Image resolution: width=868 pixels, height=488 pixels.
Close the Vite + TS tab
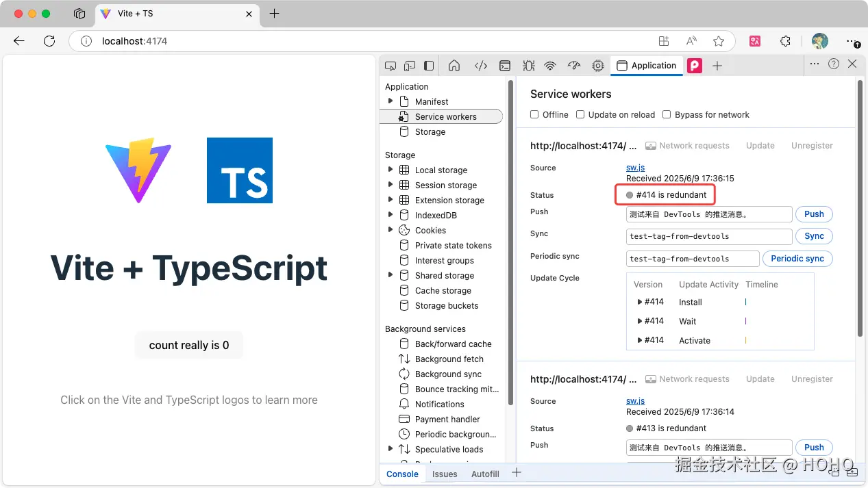pyautogui.click(x=249, y=14)
